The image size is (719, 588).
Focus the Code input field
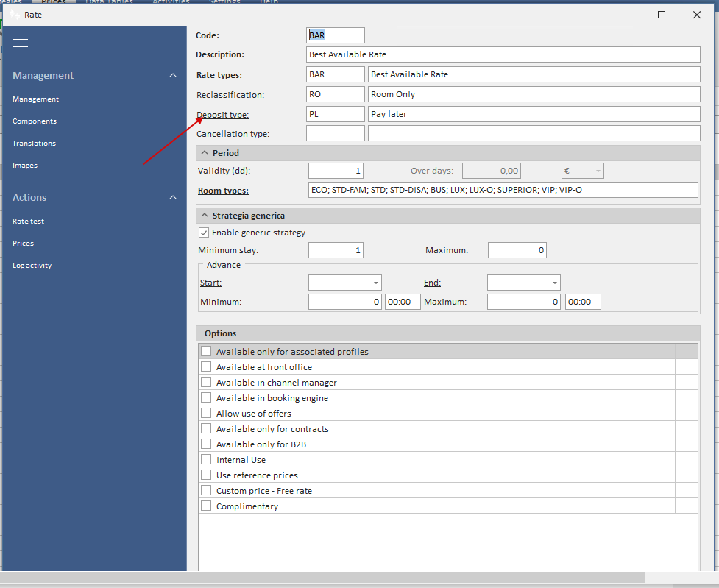pos(336,35)
